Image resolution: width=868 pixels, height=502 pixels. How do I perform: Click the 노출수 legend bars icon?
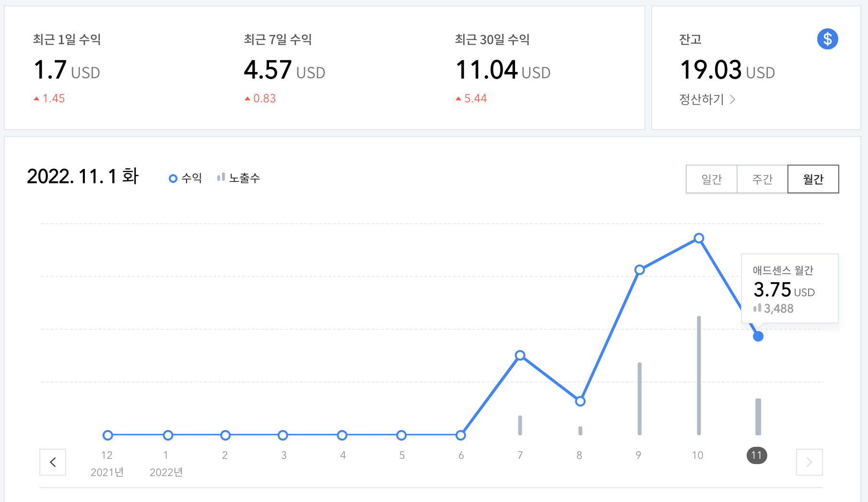click(221, 177)
